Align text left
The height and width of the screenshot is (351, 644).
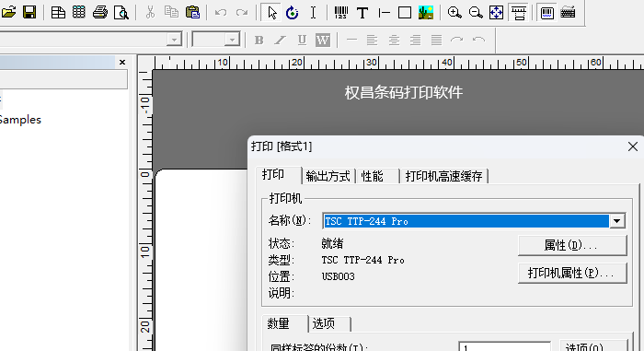point(372,40)
